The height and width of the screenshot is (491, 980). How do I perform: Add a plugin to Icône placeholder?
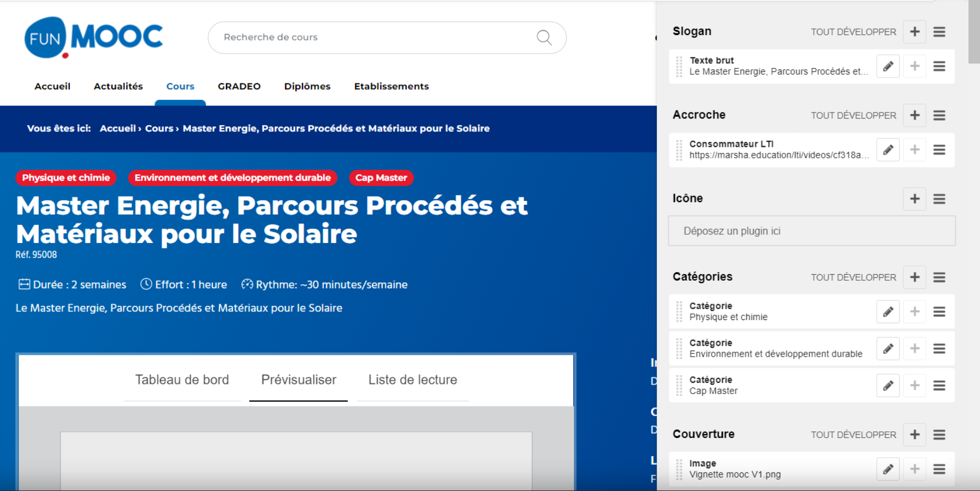tap(914, 199)
